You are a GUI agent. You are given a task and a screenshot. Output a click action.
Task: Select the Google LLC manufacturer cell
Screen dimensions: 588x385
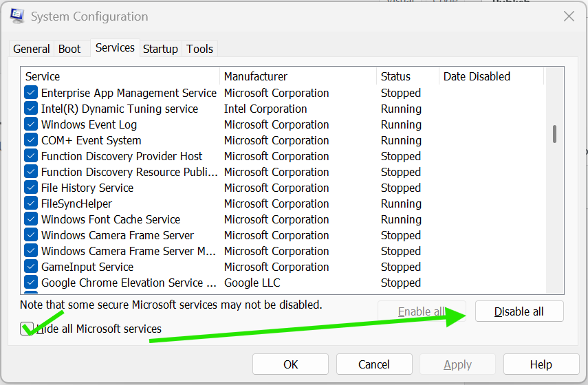(252, 283)
